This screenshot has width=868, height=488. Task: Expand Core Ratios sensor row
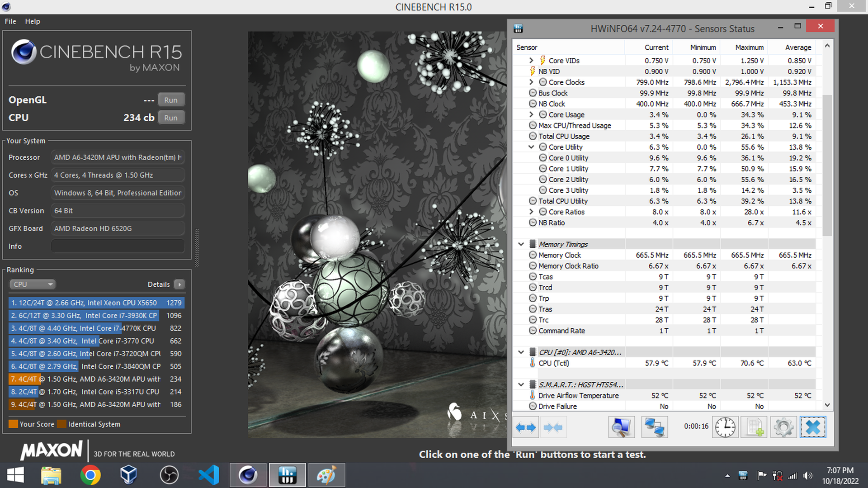click(531, 212)
